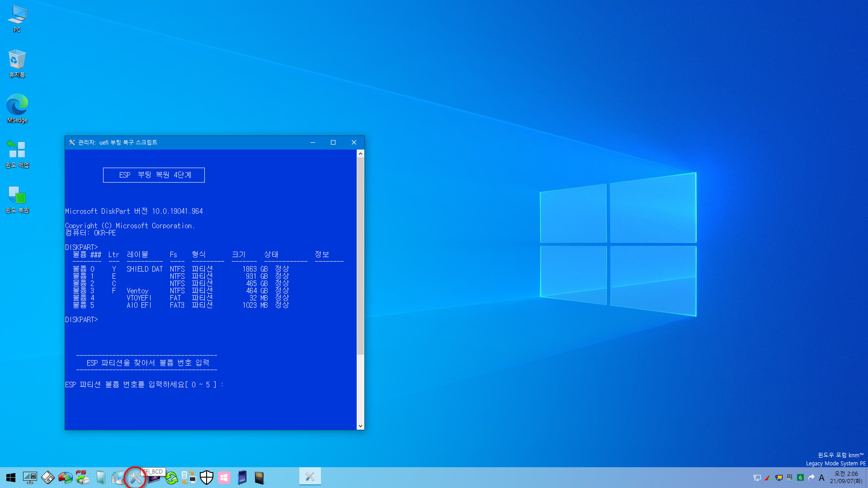Image resolution: width=868 pixels, height=488 pixels.
Task: Minimize the uefi 부팅 복구 스크립트 window
Action: (312, 142)
